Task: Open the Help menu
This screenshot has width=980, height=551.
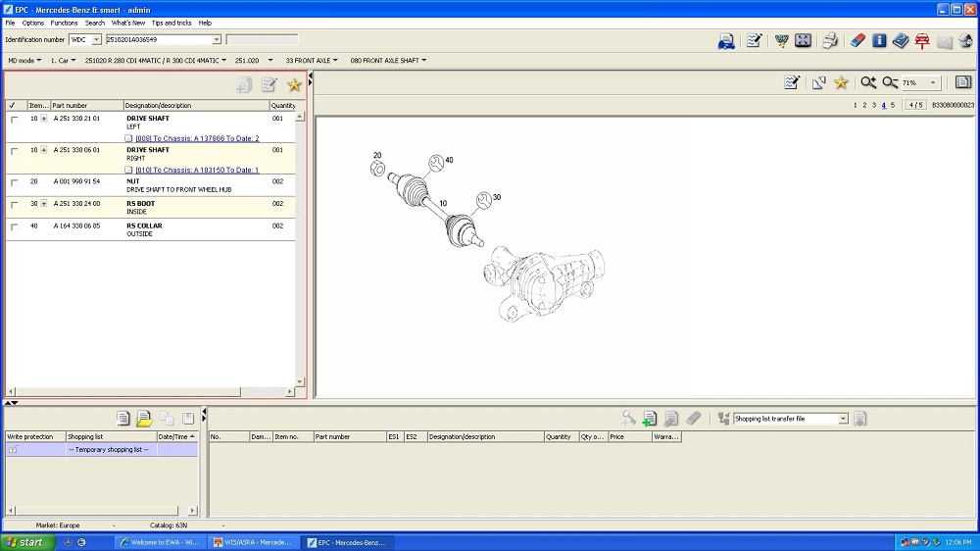Action: coord(205,23)
